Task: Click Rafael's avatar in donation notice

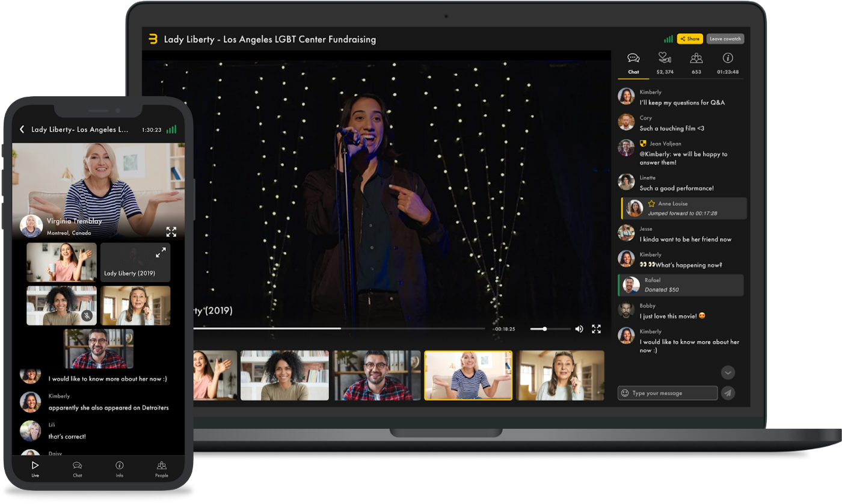Action: click(x=631, y=285)
